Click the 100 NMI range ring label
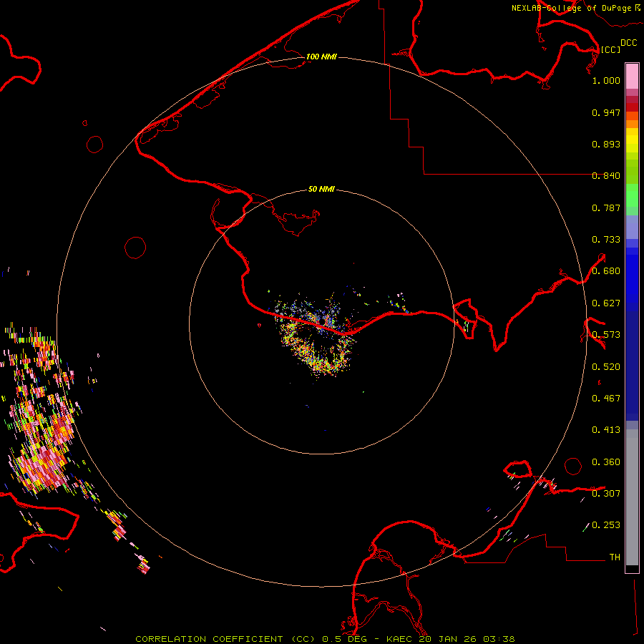Image resolution: width=644 pixels, height=644 pixels. [321, 57]
